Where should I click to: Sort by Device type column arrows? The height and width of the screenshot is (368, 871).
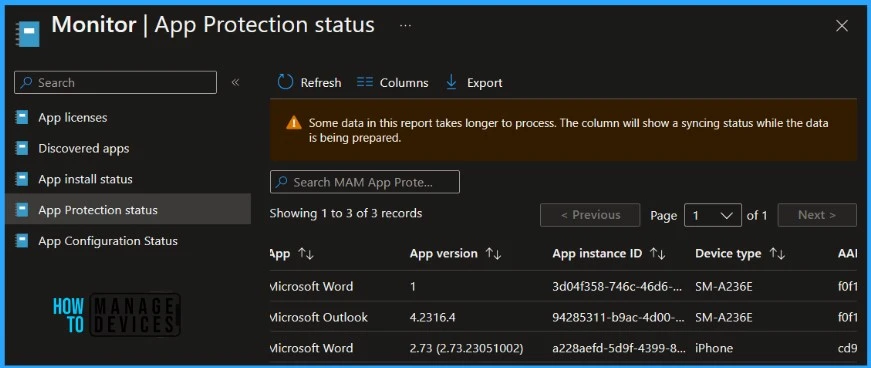point(777,253)
